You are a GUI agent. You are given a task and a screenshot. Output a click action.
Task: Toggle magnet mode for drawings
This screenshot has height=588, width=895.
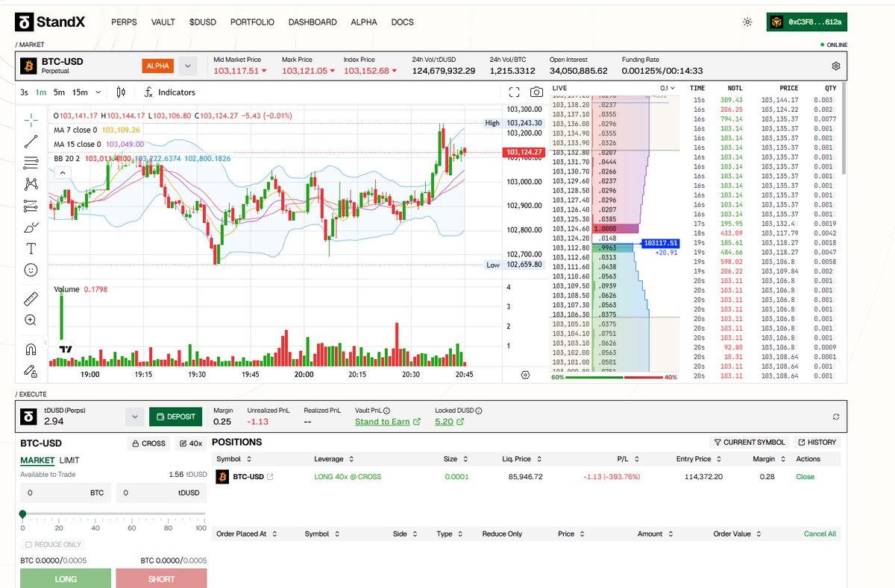coord(31,349)
